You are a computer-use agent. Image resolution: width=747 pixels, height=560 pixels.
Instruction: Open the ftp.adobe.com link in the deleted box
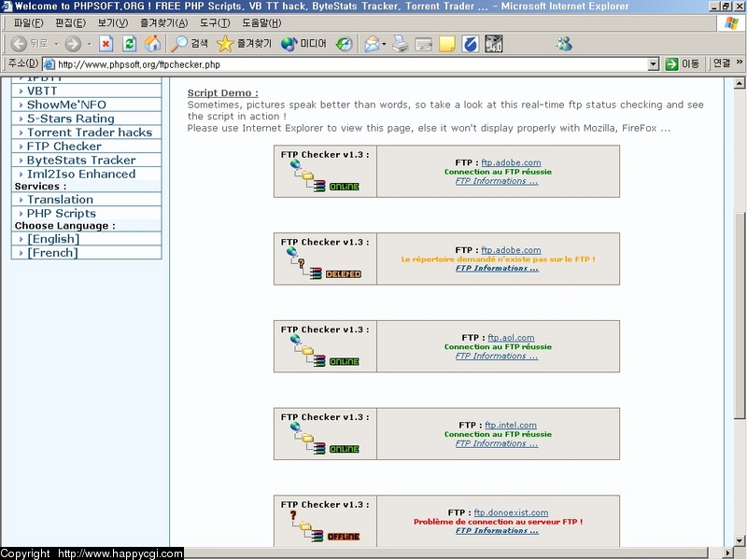pos(511,250)
